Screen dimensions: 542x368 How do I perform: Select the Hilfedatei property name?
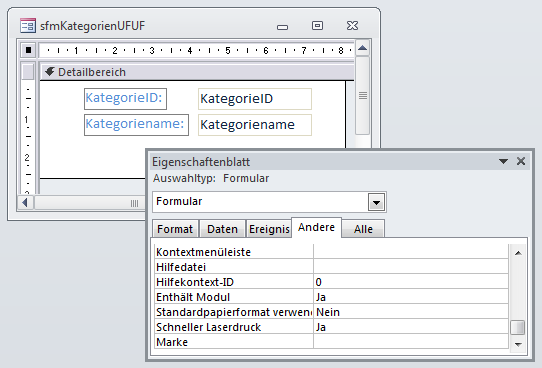point(234,267)
